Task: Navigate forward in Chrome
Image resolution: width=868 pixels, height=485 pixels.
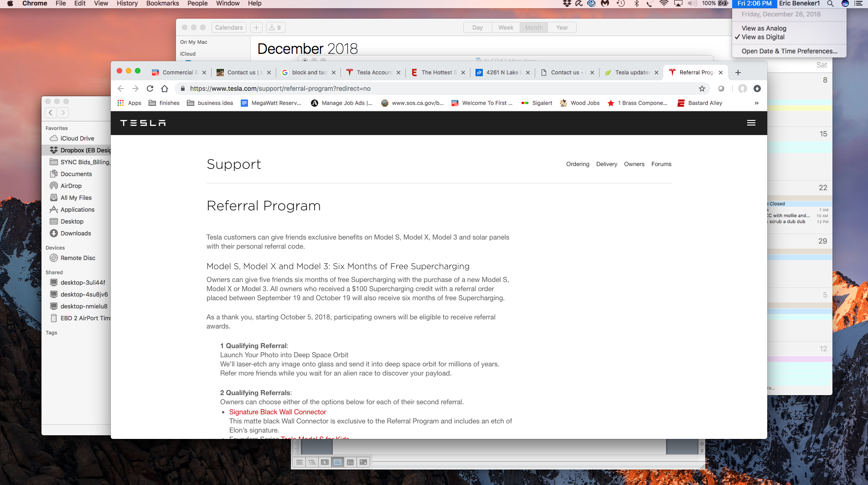Action: (135, 89)
